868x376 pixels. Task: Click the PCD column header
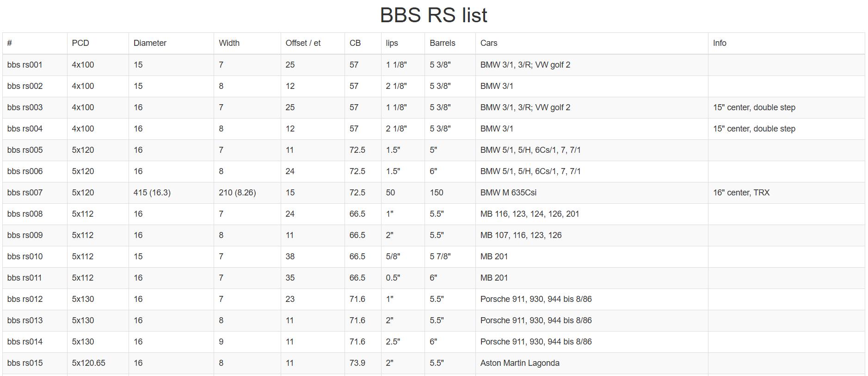pyautogui.click(x=80, y=43)
